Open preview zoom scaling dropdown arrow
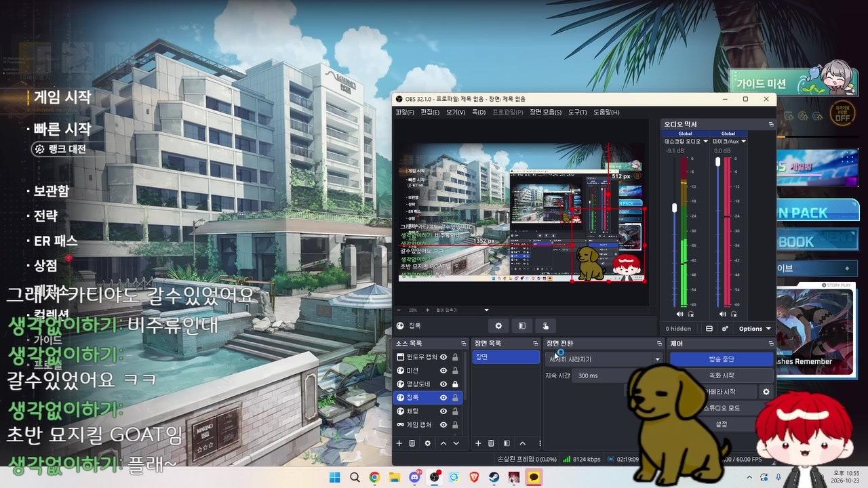This screenshot has height=488, width=868. 486,310
